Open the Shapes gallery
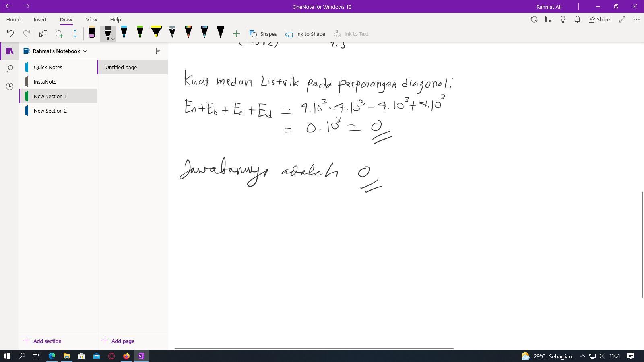The image size is (644, 362). click(263, 34)
